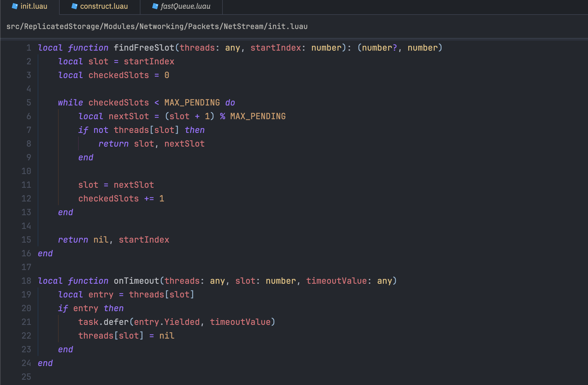Click timeoutValue parameter in onTimeout signature
This screenshot has width=588, height=385.
point(336,281)
